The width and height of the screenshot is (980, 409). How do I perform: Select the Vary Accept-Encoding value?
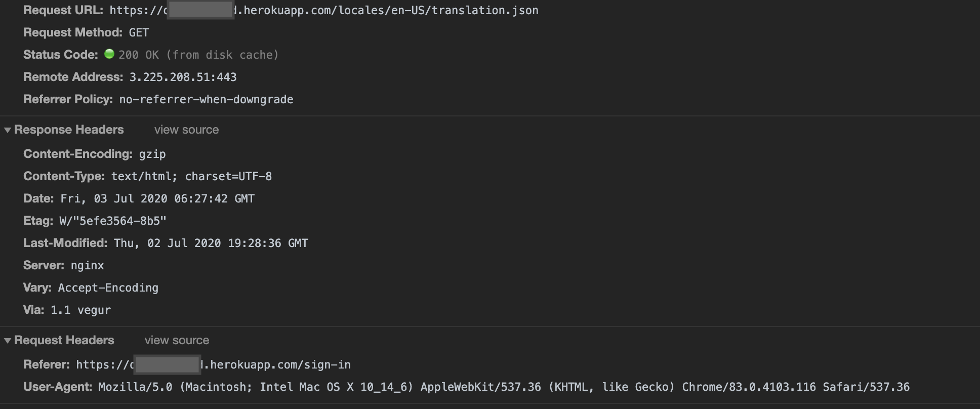point(108,287)
